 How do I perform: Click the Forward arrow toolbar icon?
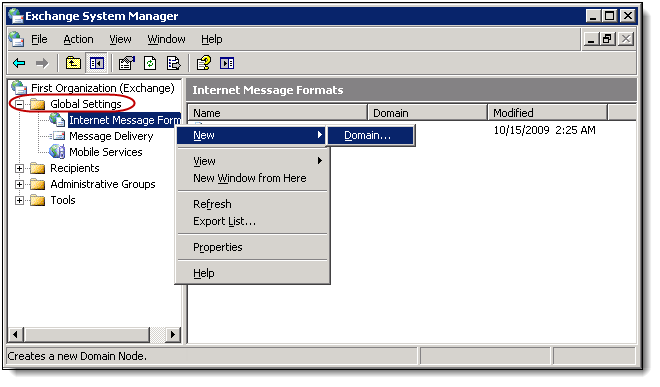pyautogui.click(x=42, y=64)
